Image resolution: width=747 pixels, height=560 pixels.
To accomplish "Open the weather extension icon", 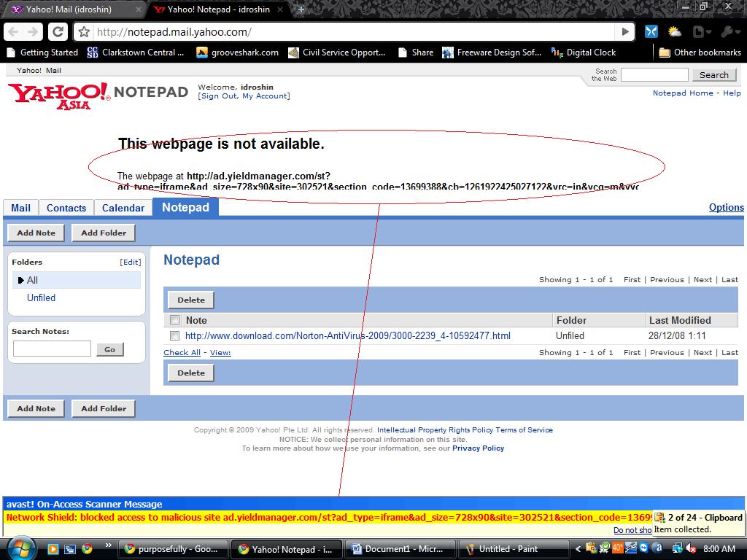I will [x=675, y=32].
